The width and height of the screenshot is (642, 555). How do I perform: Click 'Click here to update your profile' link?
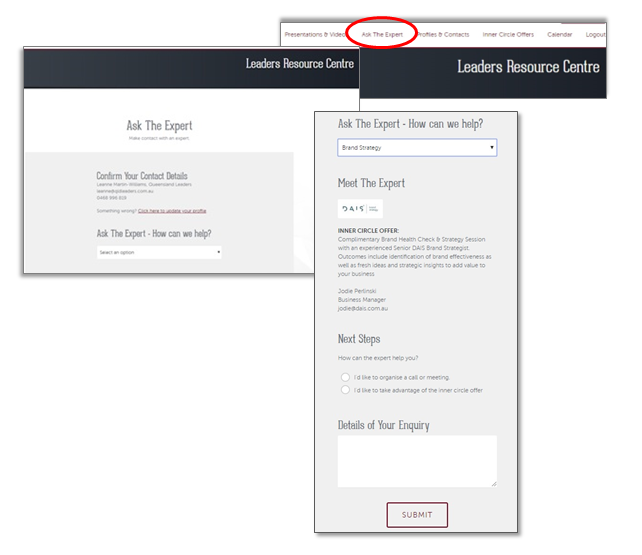[x=172, y=211]
